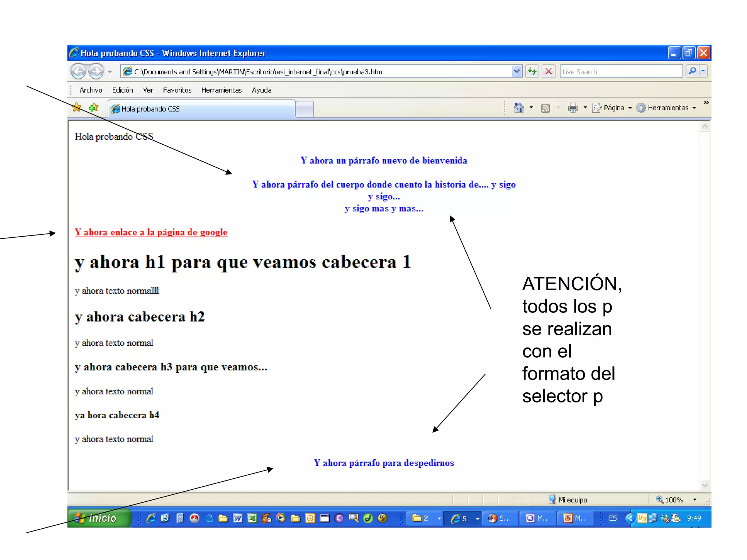Click the U3 tray icon

[x=642, y=518]
